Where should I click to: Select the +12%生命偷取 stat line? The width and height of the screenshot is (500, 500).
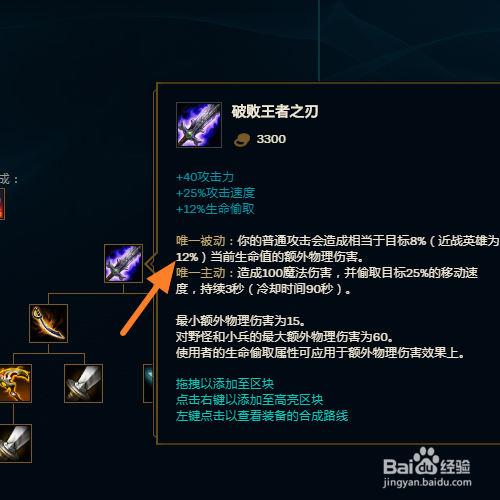[x=215, y=209]
